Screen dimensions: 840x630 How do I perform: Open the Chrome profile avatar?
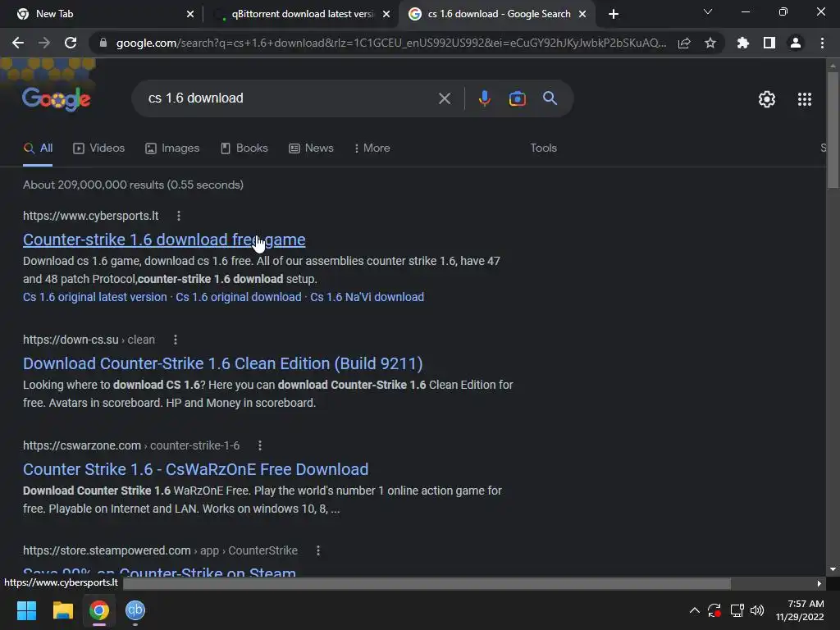(796, 43)
